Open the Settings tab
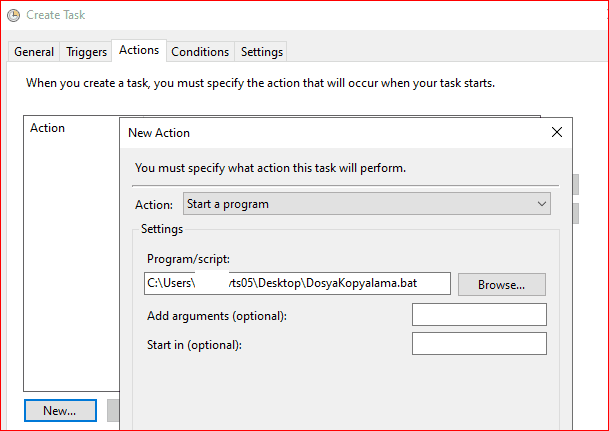Viewport: 609px width, 431px height. coord(262,52)
